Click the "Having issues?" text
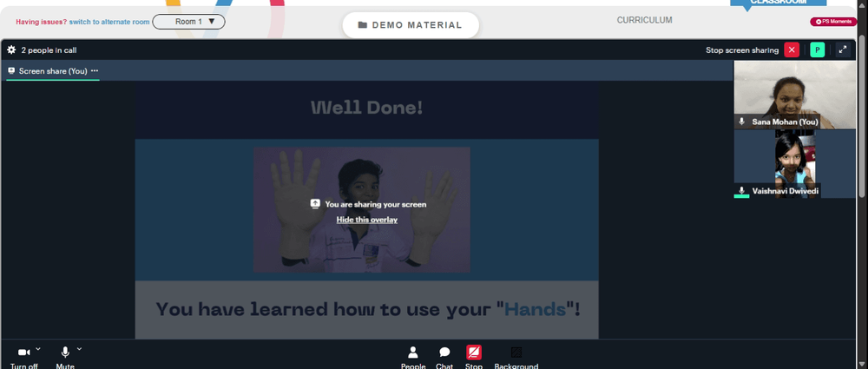This screenshot has height=369, width=868. pyautogui.click(x=41, y=23)
